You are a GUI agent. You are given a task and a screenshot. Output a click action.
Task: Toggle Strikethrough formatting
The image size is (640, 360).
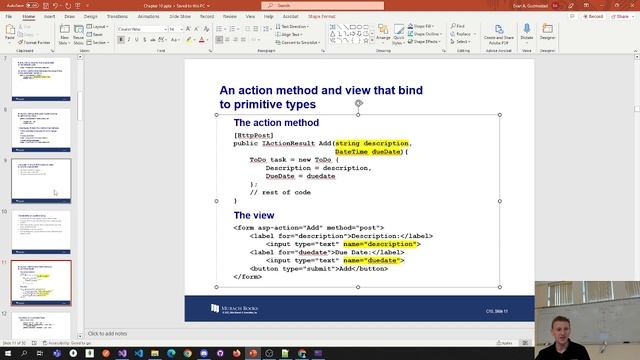153,40
